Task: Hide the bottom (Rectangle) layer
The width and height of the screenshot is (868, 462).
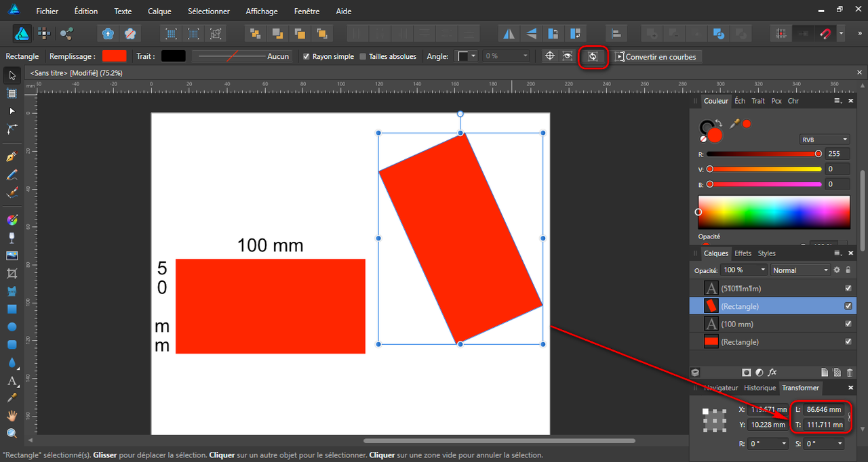Action: (x=848, y=341)
